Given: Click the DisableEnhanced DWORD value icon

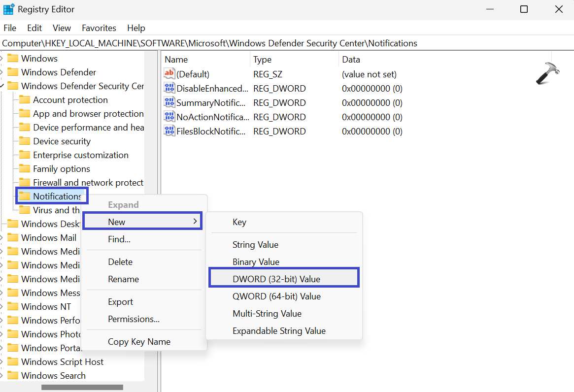Looking at the screenshot, I should (169, 89).
